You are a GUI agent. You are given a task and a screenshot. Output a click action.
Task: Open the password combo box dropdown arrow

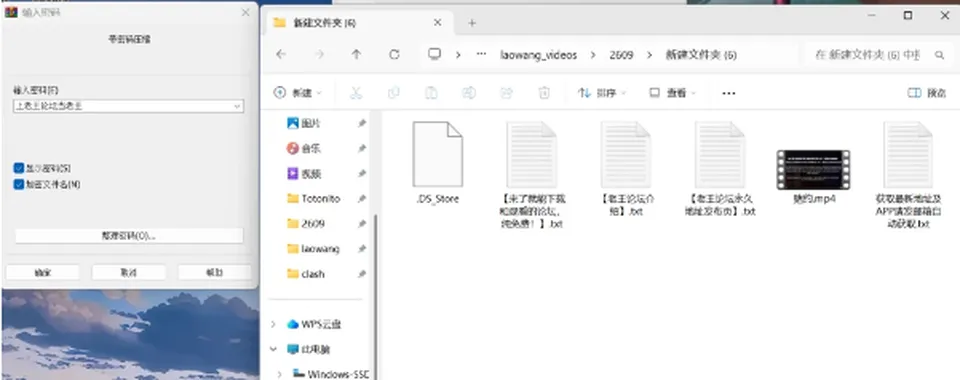tap(238, 106)
